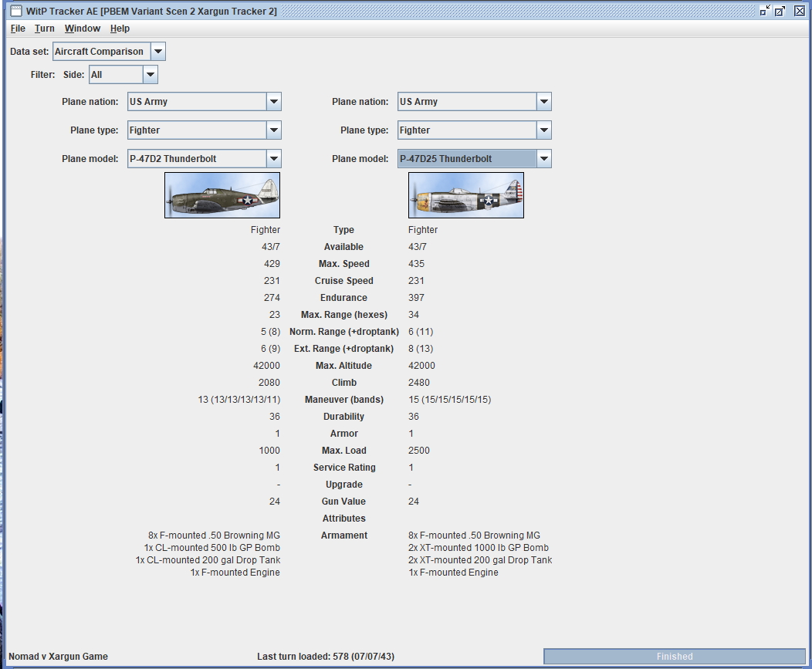Expand the Data set dropdown

pyautogui.click(x=158, y=51)
